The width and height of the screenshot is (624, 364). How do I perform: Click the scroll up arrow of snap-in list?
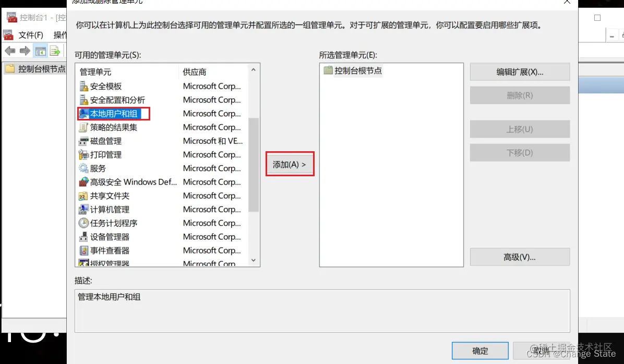click(x=254, y=69)
